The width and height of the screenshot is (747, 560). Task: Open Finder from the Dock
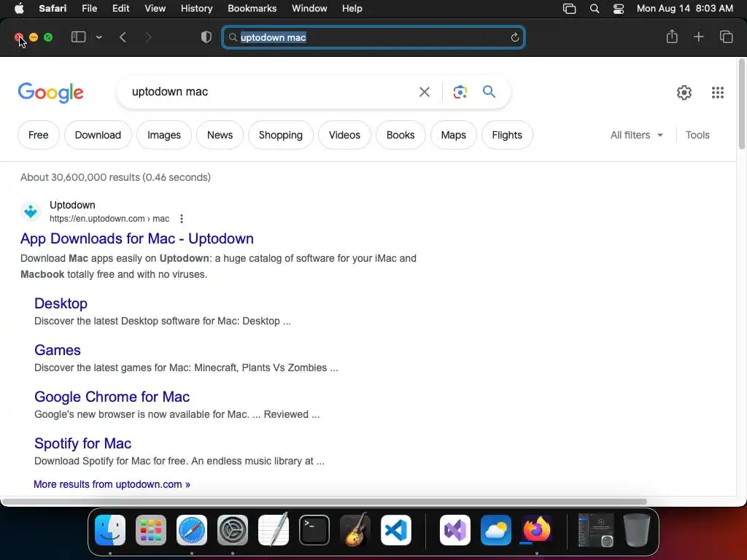(110, 530)
